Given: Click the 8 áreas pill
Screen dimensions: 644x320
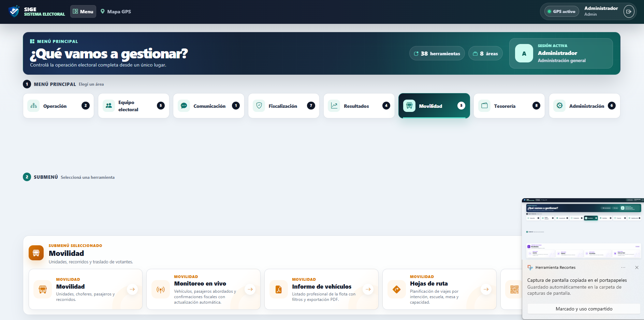Looking at the screenshot, I should click(485, 54).
